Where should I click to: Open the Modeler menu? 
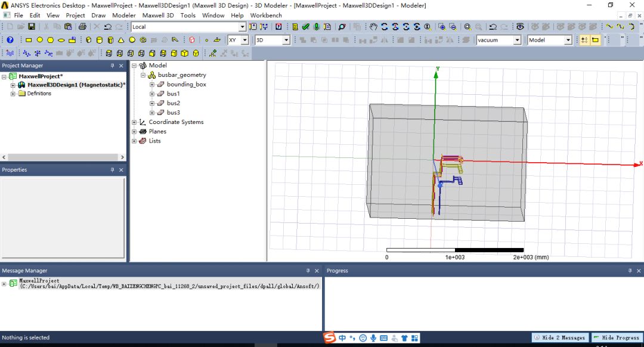click(124, 15)
